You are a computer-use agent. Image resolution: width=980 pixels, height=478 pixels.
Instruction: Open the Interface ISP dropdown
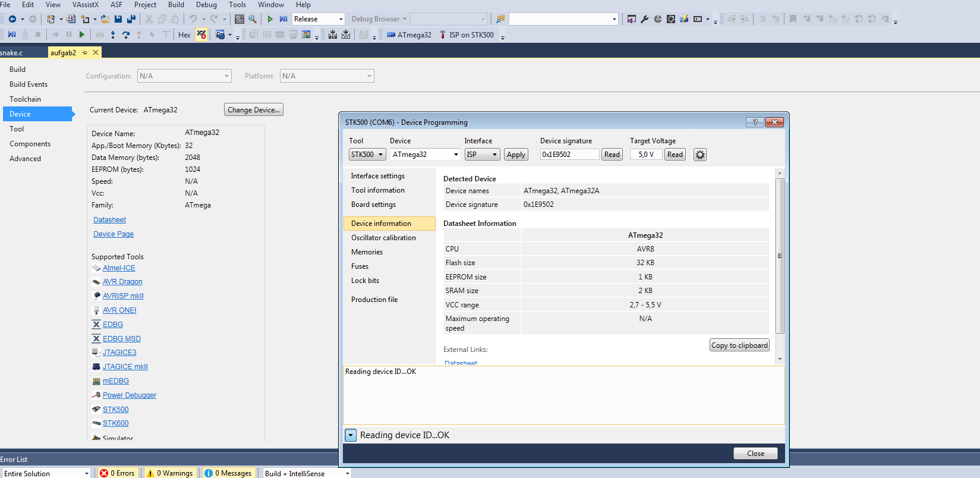pos(482,155)
